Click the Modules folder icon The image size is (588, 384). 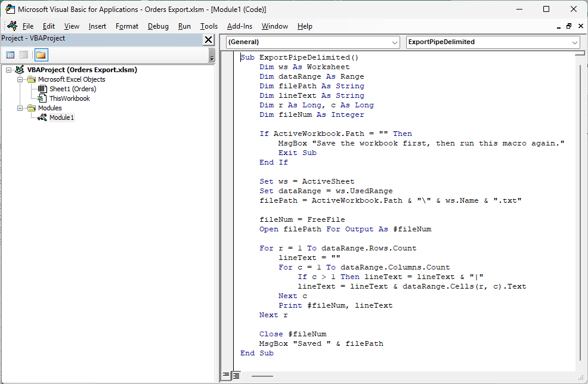click(32, 108)
